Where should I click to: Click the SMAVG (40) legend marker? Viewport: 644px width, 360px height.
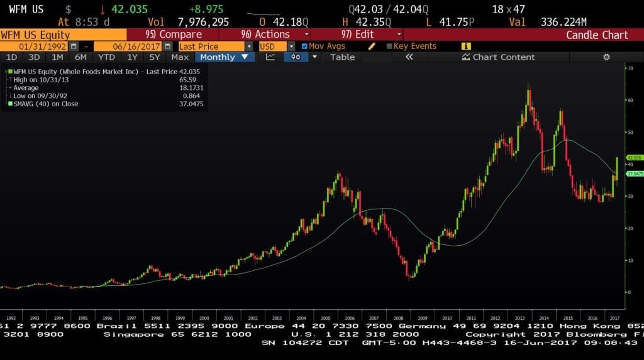point(10,104)
